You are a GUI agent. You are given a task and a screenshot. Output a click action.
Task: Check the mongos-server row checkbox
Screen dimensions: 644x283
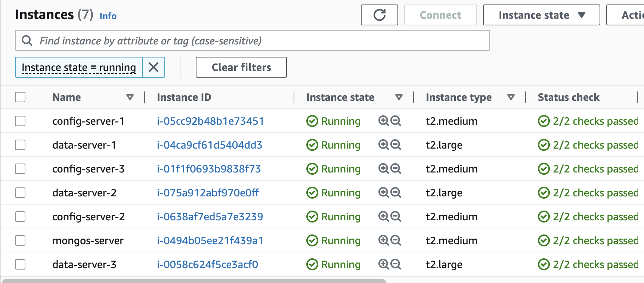coord(20,240)
